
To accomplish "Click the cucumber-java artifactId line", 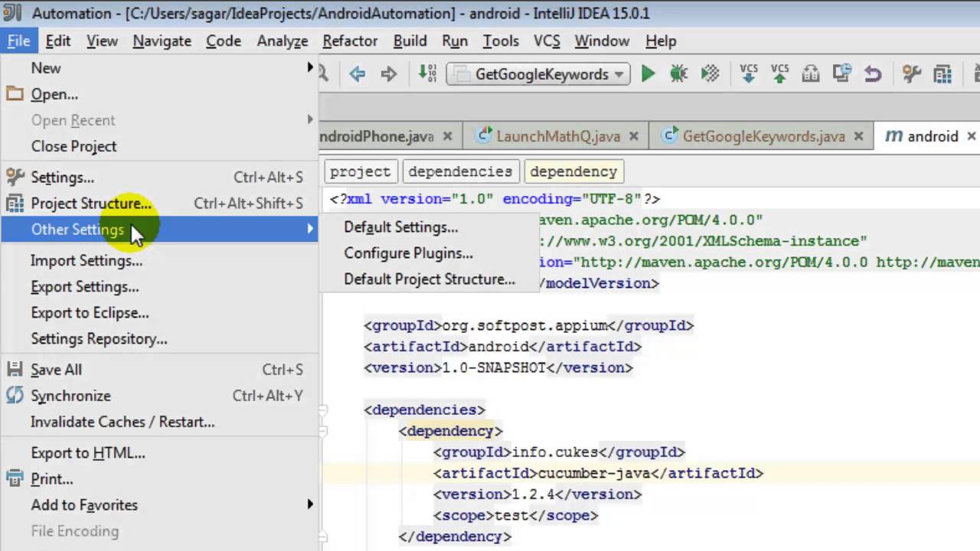I will point(598,473).
